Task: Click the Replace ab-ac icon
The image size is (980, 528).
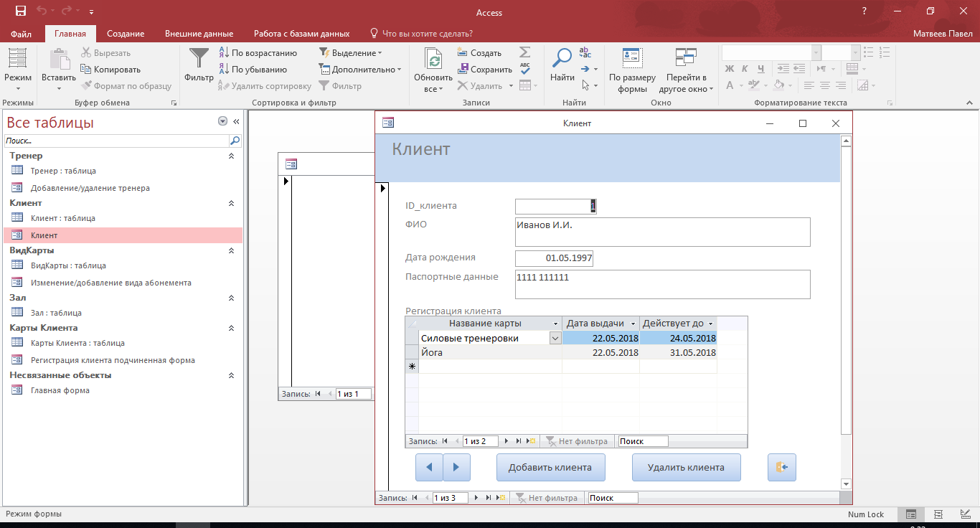Action: click(x=585, y=52)
